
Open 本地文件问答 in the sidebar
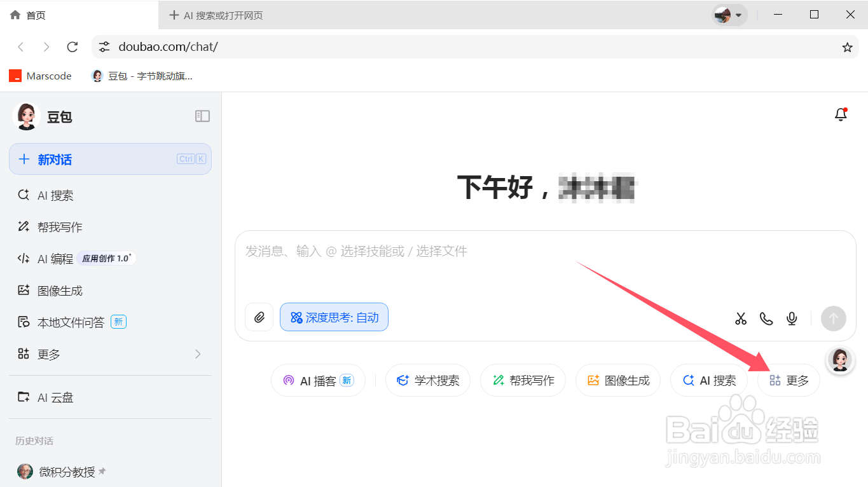point(110,322)
